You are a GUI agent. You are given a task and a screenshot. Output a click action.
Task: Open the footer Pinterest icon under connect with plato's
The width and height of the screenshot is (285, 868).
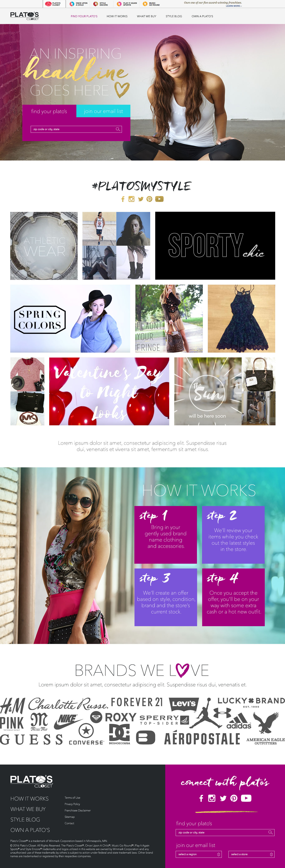click(x=234, y=798)
